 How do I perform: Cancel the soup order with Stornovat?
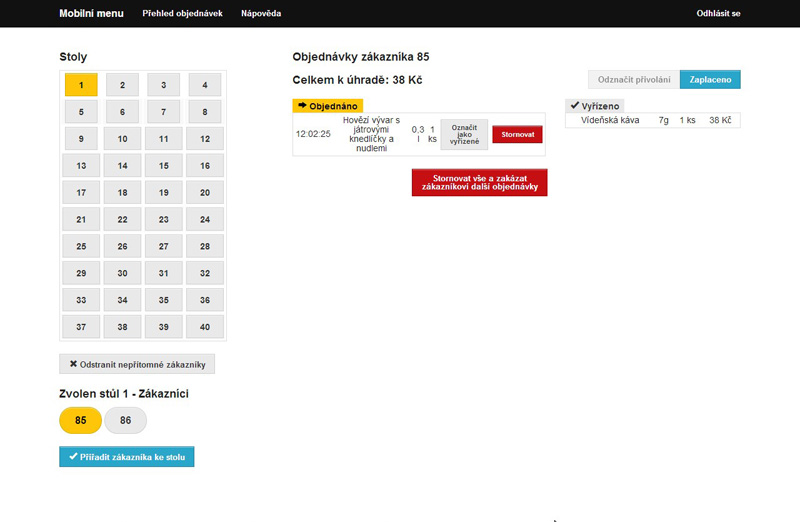[x=517, y=134]
